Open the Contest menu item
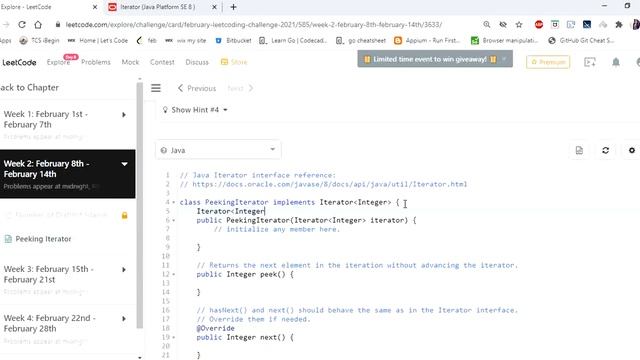640x360 pixels. coord(162,62)
